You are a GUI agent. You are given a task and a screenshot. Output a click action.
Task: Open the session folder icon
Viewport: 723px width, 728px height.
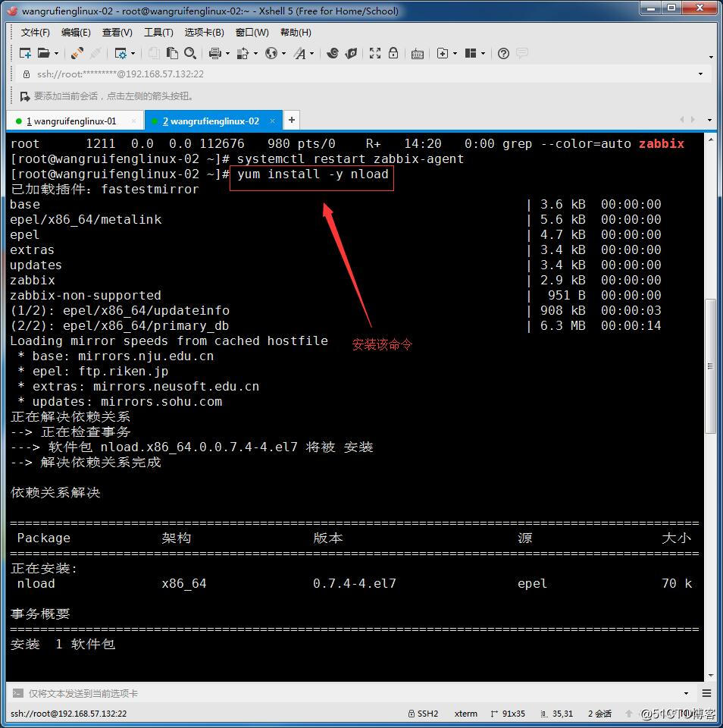[x=44, y=53]
